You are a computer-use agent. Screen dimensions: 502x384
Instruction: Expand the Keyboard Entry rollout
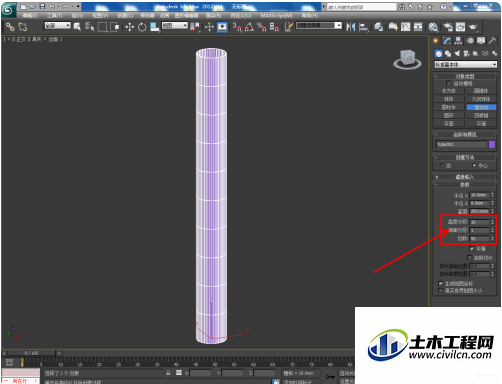click(465, 177)
